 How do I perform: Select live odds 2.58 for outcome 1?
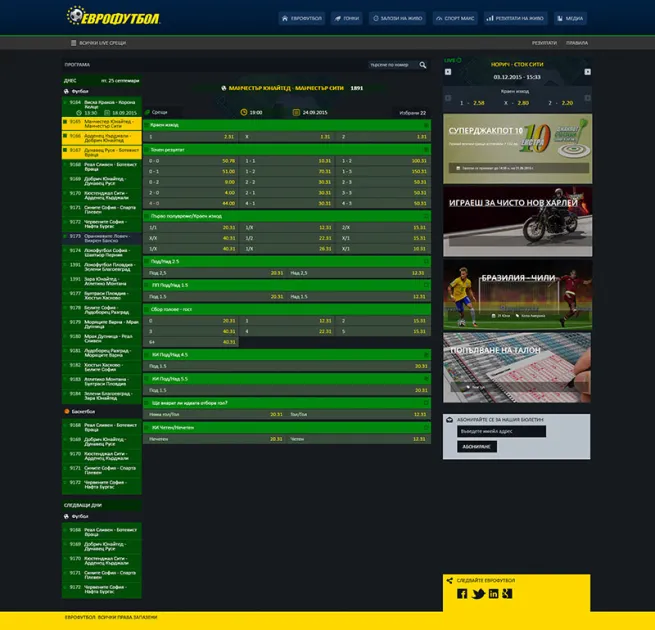(478, 103)
